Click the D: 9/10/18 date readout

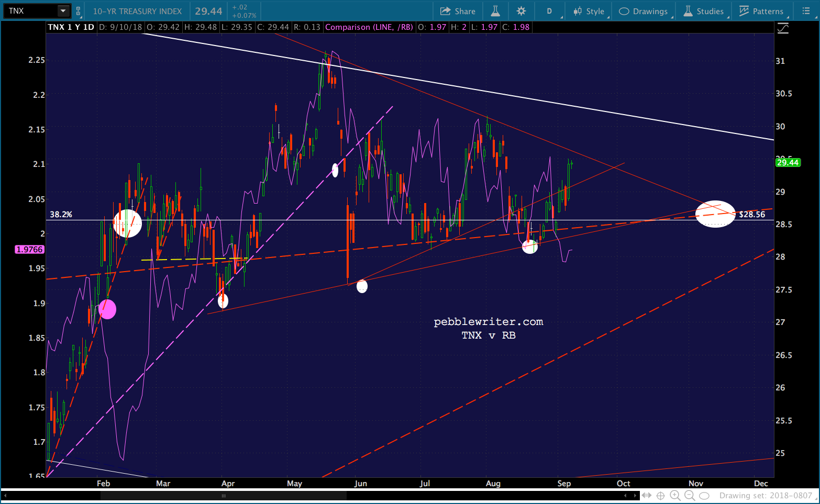tap(120, 27)
